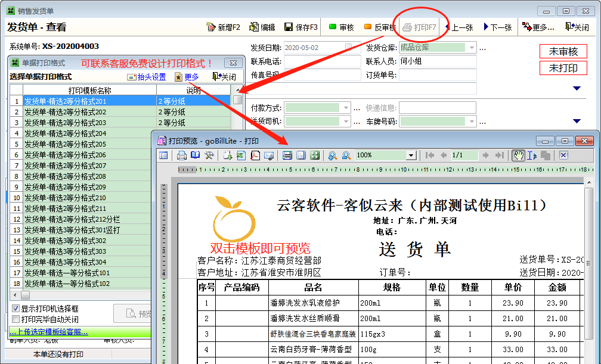Select template 发货单-精选2等分格式202
The image size is (601, 364).
120,112
